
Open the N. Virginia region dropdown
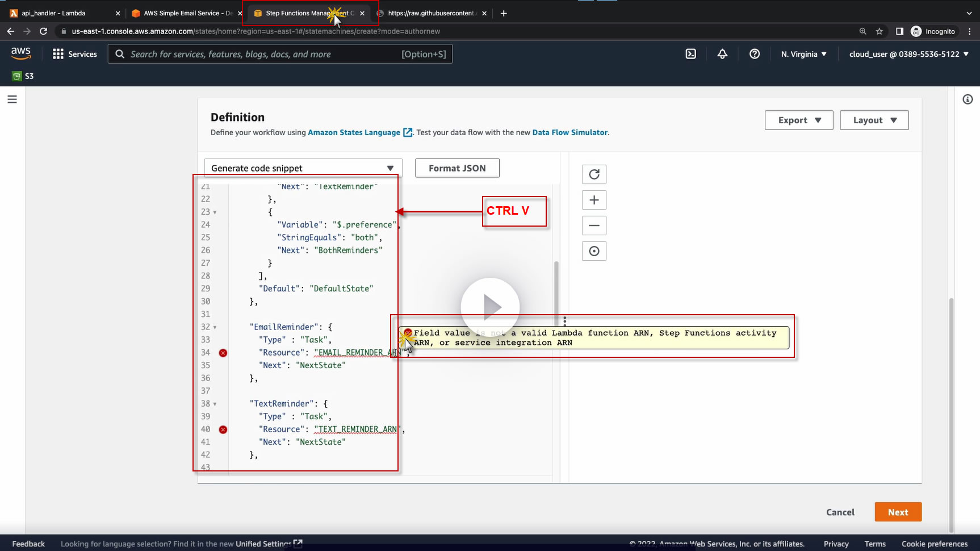[804, 54]
